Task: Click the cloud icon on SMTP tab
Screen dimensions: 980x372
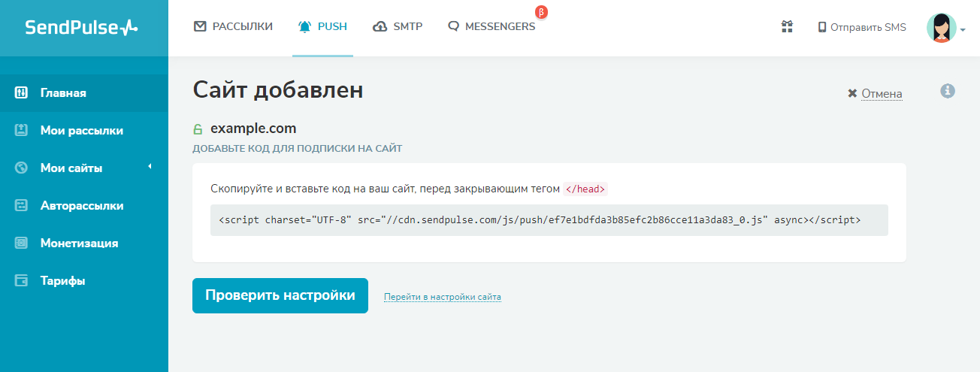Action: pyautogui.click(x=380, y=26)
